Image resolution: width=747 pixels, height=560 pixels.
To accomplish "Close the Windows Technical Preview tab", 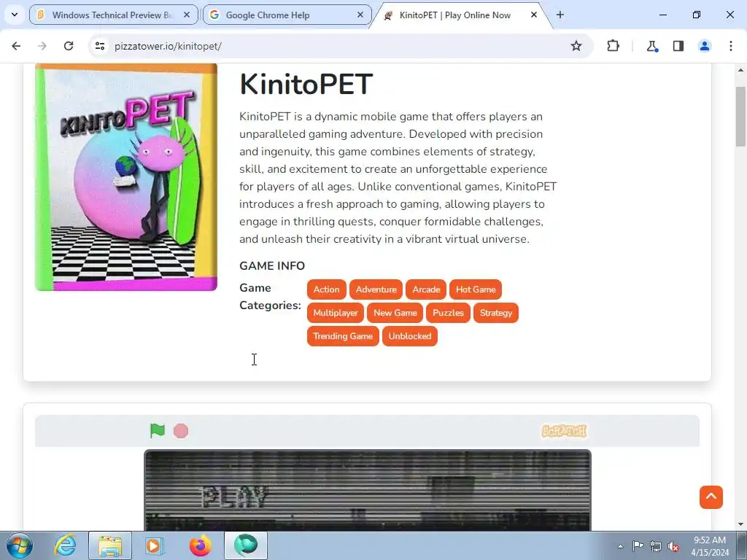I will coord(187,15).
